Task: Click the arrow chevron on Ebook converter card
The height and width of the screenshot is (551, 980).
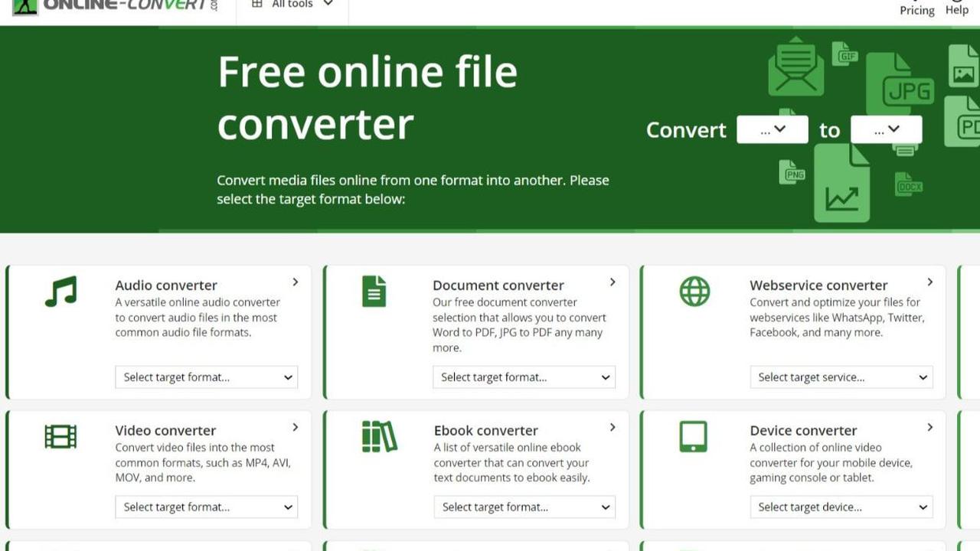Action: [612, 427]
